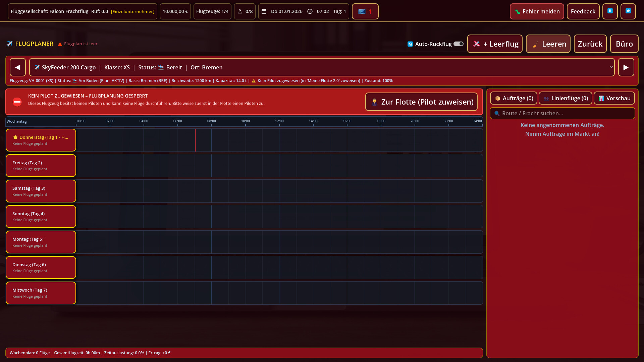Click the Auto-Rückflug refresh icon
Image resolution: width=644 pixels, height=362 pixels.
coord(410,44)
